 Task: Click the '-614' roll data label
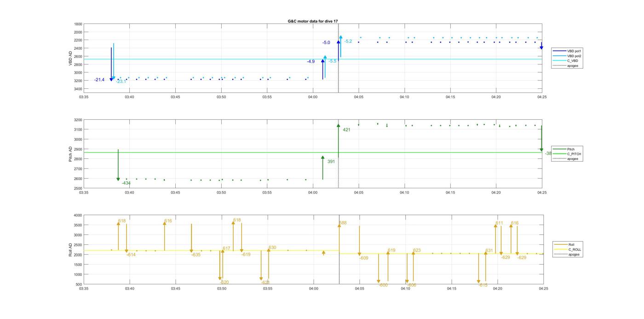pyautogui.click(x=131, y=255)
